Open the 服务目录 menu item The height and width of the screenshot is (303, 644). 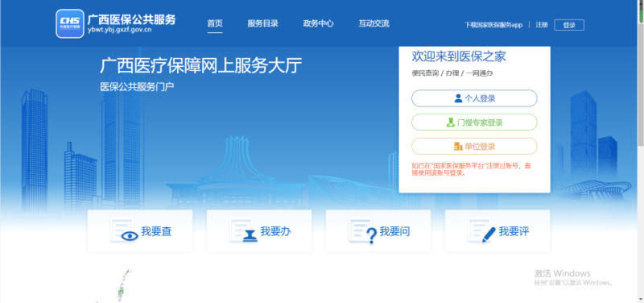click(x=263, y=23)
